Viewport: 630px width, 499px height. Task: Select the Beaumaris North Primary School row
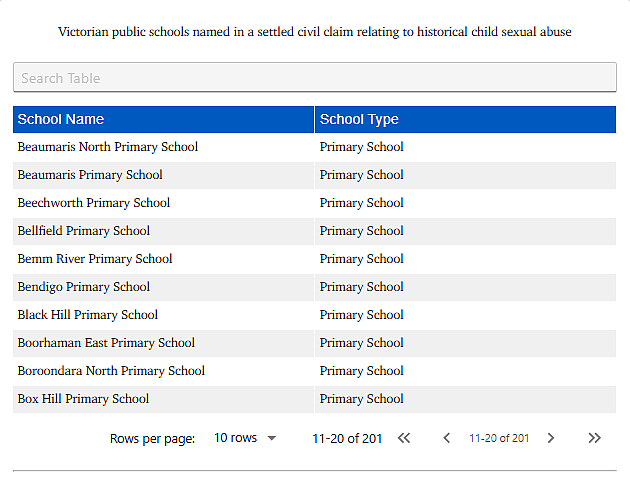pyautogui.click(x=315, y=147)
